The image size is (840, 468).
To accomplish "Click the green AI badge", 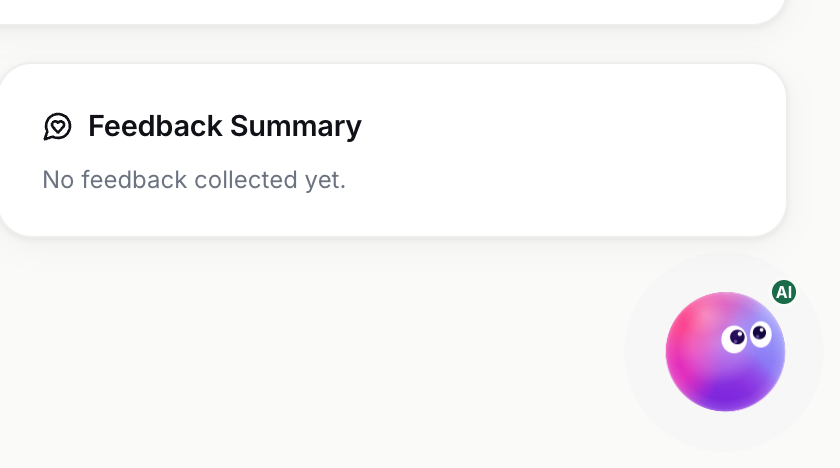I will click(x=784, y=292).
